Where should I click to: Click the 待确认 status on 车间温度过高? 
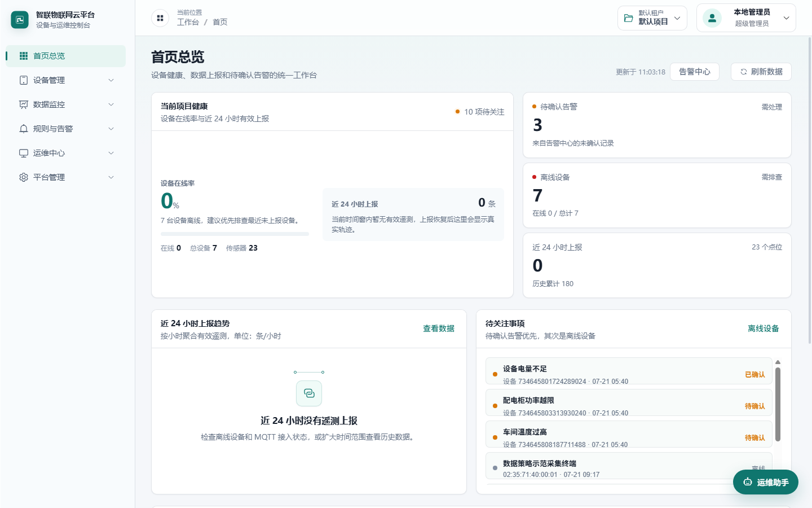[754, 438]
